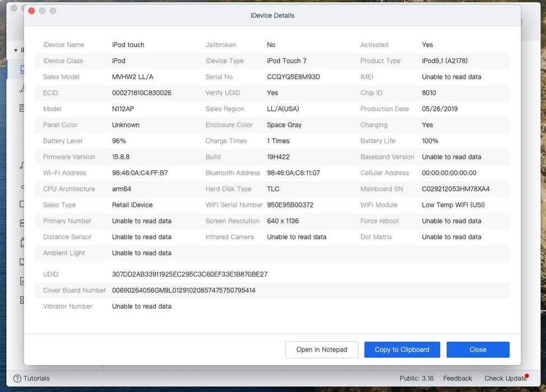Click the Dot Matrix 'Unable to read data' value

[452, 237]
